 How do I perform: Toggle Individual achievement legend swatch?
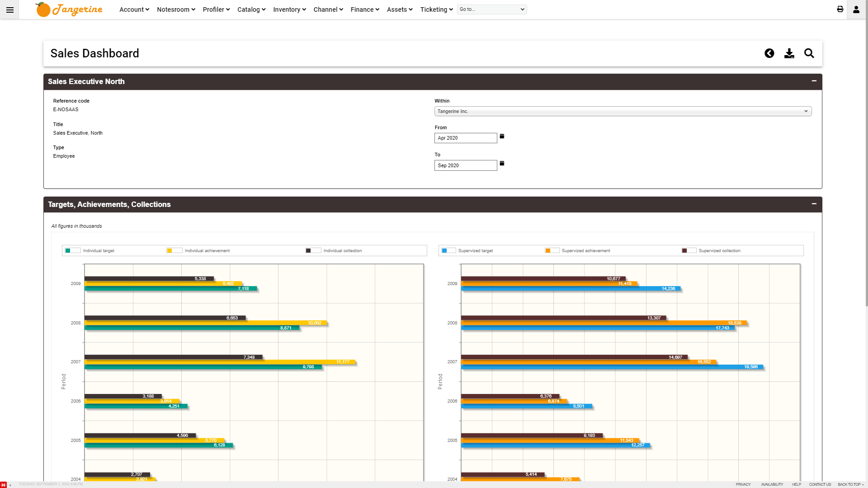(x=175, y=251)
